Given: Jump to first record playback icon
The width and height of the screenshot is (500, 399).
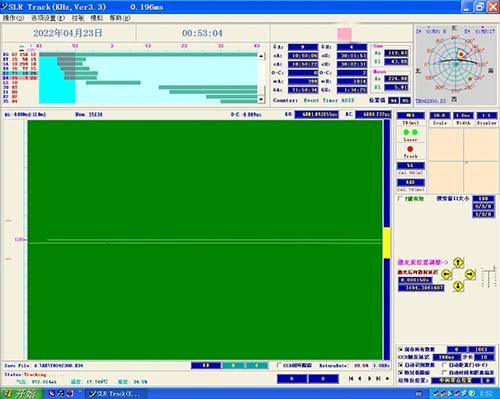Looking at the screenshot, I should pos(351,379).
